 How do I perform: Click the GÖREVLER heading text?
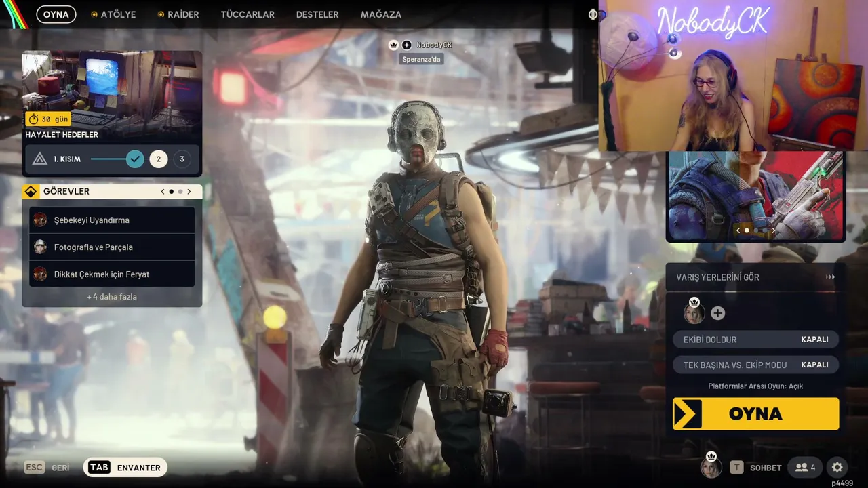[66, 192]
